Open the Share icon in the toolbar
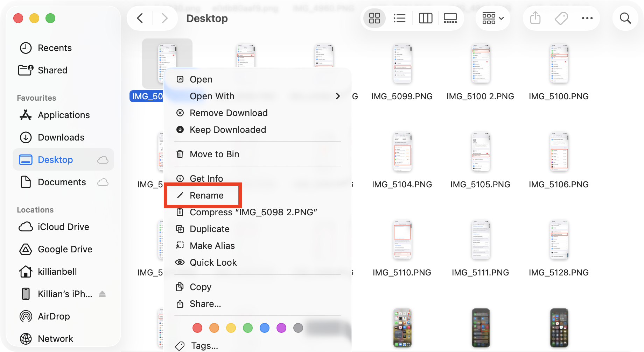The image size is (644, 352). pos(534,18)
